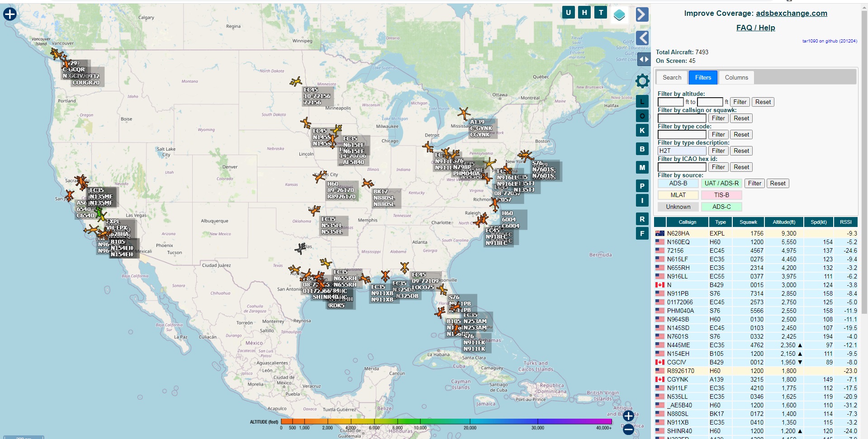
Task: Click the M map button
Action: (642, 167)
